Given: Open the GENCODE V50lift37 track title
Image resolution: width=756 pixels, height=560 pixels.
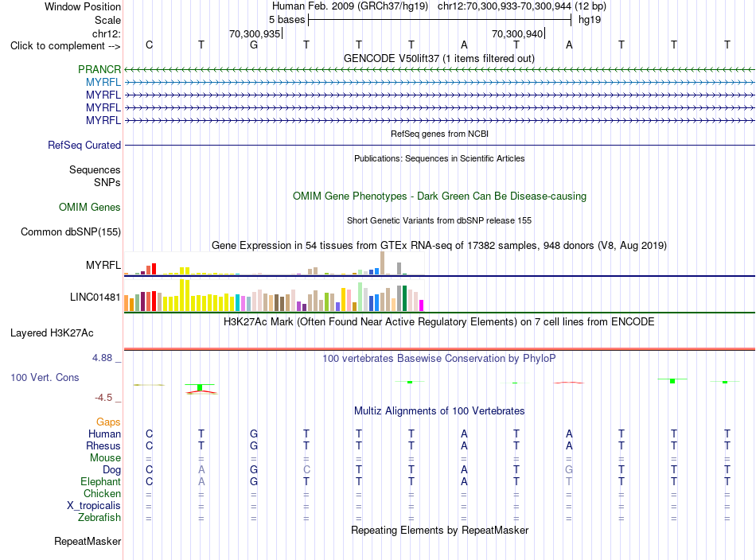Looking at the screenshot, I should (439, 58).
